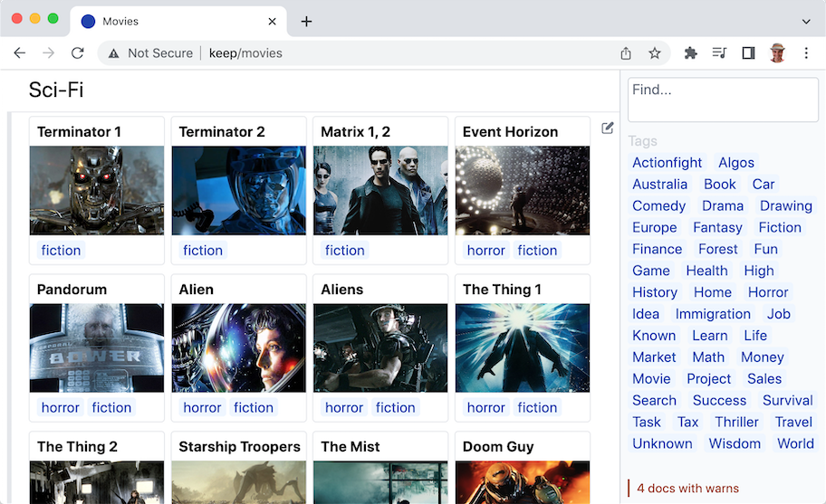Select the World tag
This screenshot has width=826, height=504.
pyautogui.click(x=795, y=443)
